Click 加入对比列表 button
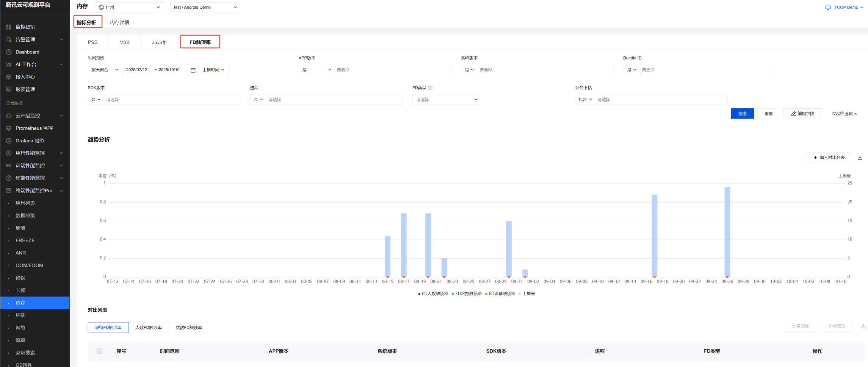The width and height of the screenshot is (868, 367). point(829,158)
